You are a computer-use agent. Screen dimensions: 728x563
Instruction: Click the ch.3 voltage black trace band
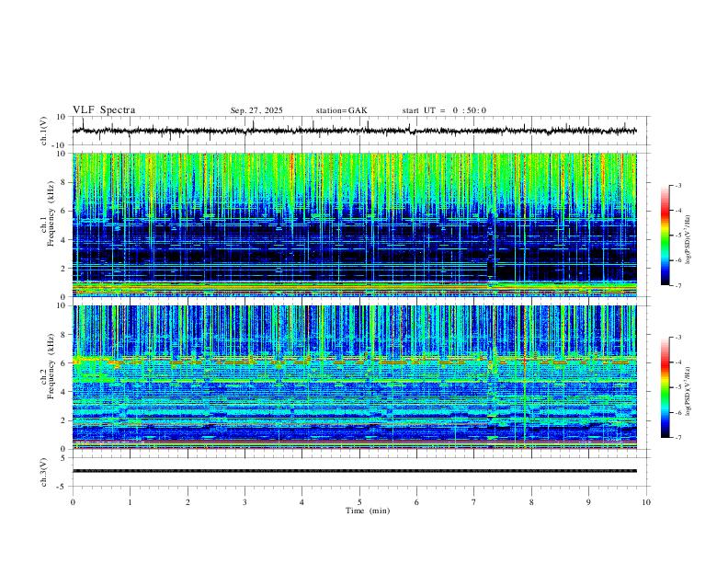354,471
